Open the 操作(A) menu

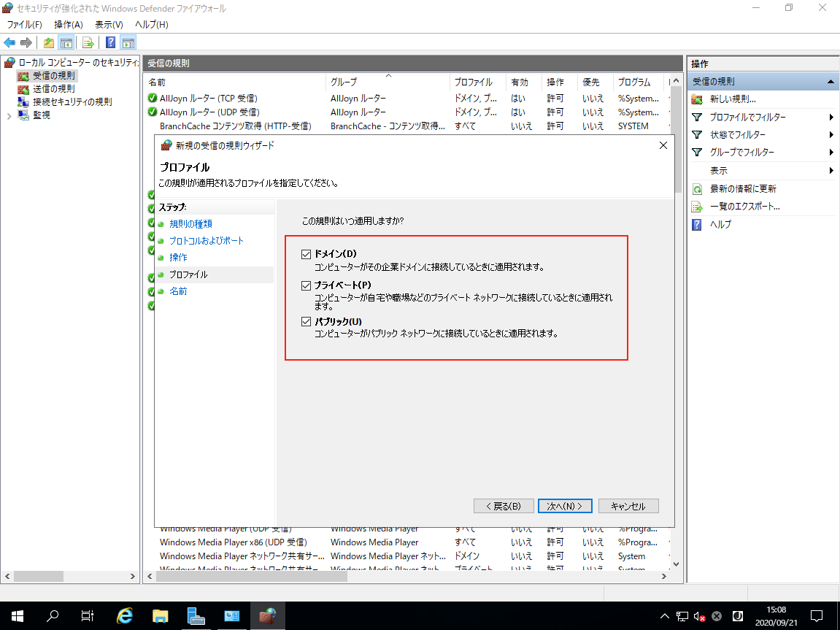pos(69,25)
